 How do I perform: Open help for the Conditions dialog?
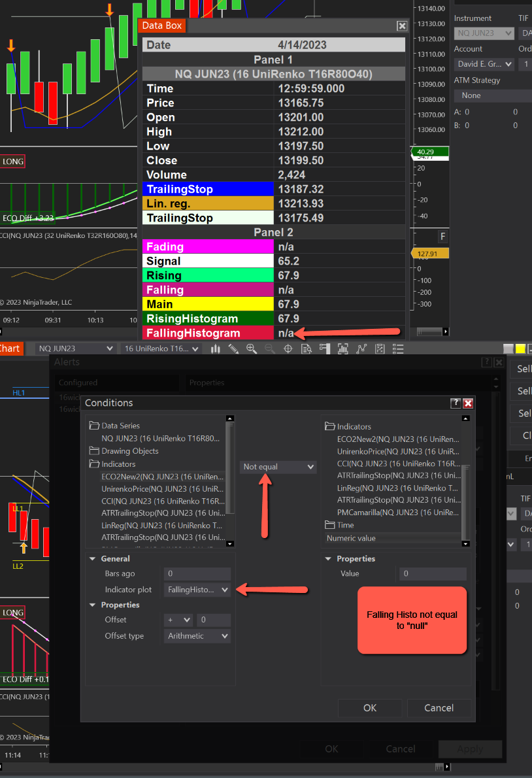coord(456,403)
